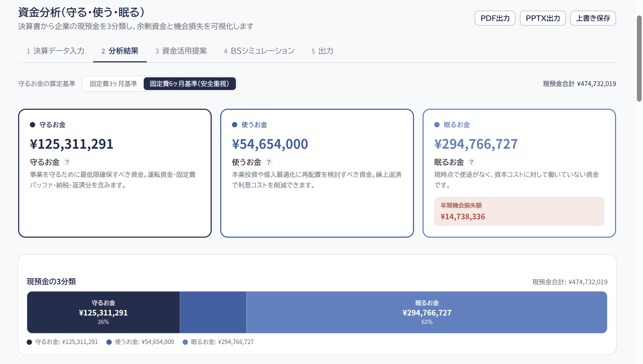Click legend entry 眠るお金: ¥294,766,727

click(218, 342)
